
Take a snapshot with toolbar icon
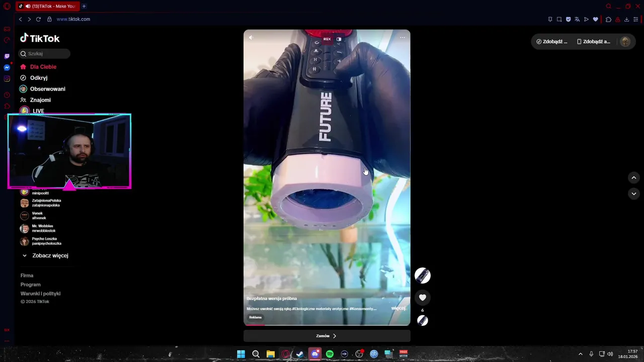click(559, 19)
